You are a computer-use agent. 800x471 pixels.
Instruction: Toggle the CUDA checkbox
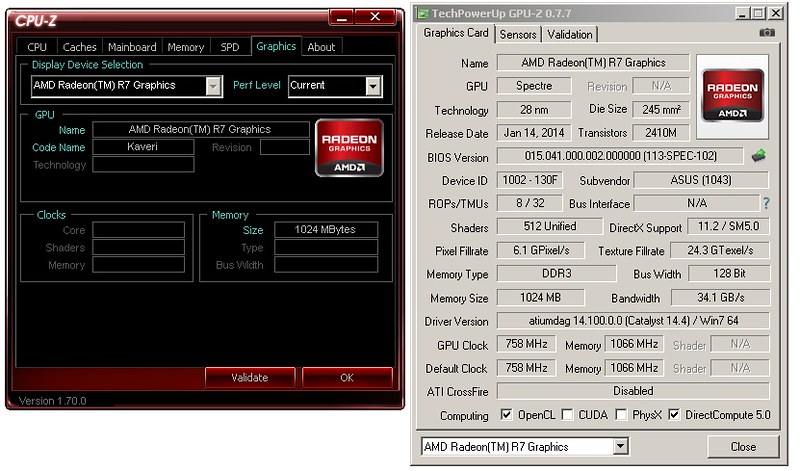pyautogui.click(x=567, y=414)
